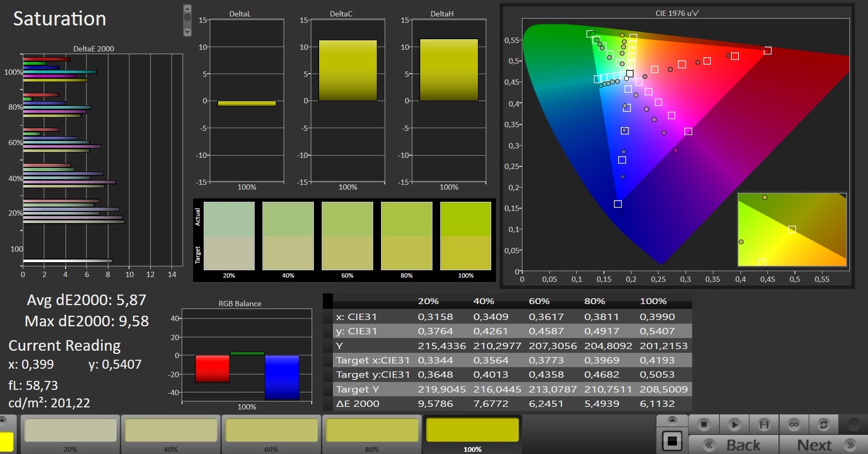Click the scroll up arrow near DeltaL
Image resolution: width=868 pixels, height=454 pixels.
[187, 8]
